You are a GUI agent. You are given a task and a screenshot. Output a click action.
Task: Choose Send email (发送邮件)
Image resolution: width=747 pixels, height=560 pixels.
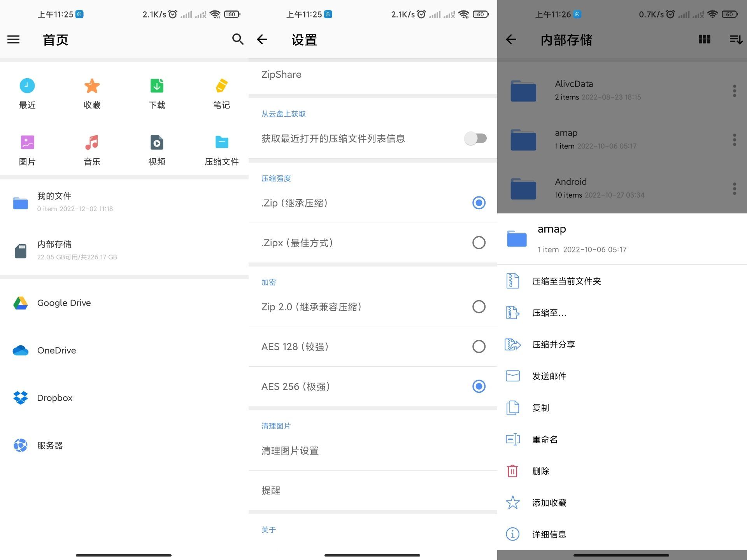[x=622, y=376]
